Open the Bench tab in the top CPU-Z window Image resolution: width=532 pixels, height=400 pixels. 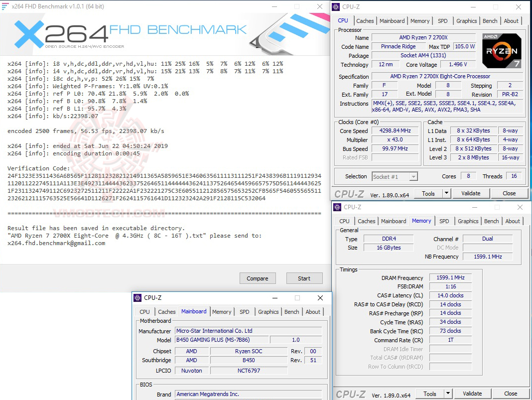click(490, 20)
